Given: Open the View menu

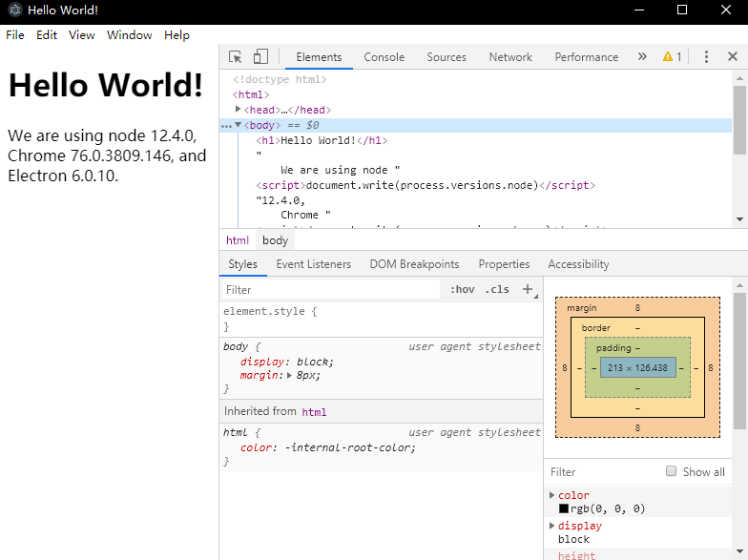Looking at the screenshot, I should click(81, 35).
